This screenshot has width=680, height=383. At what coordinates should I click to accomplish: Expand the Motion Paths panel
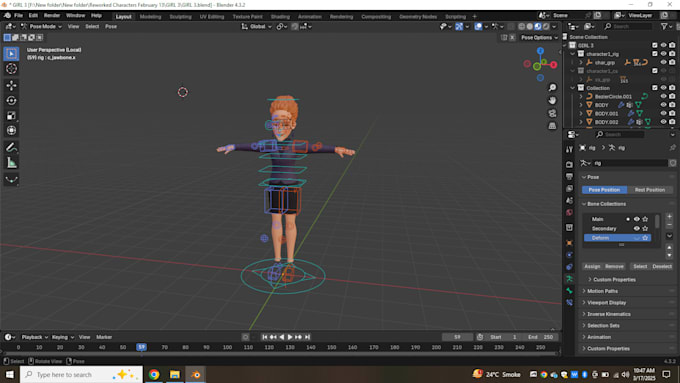(602, 291)
